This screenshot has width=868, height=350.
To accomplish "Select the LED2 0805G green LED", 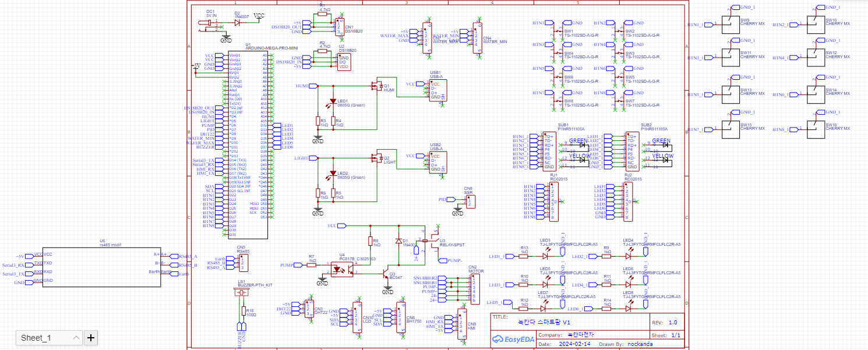I will point(333,174).
